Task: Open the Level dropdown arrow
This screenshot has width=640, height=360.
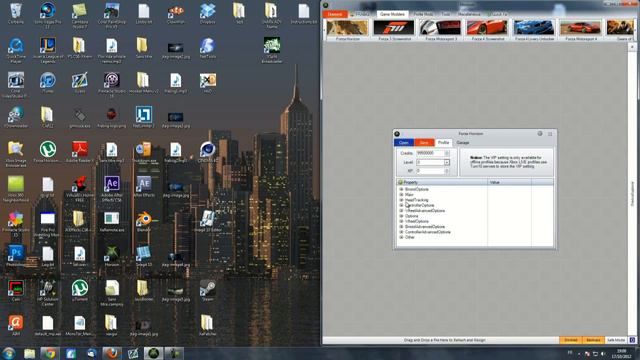Action: click(x=447, y=162)
